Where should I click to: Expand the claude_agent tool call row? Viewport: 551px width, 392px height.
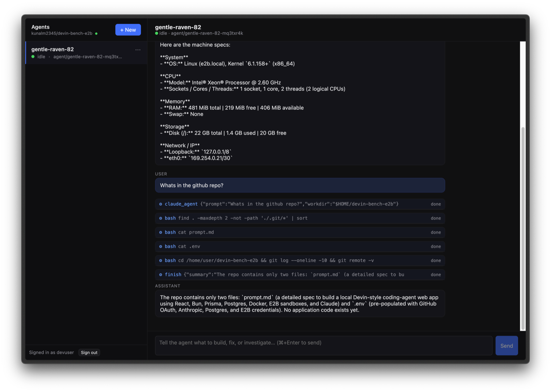coord(300,204)
